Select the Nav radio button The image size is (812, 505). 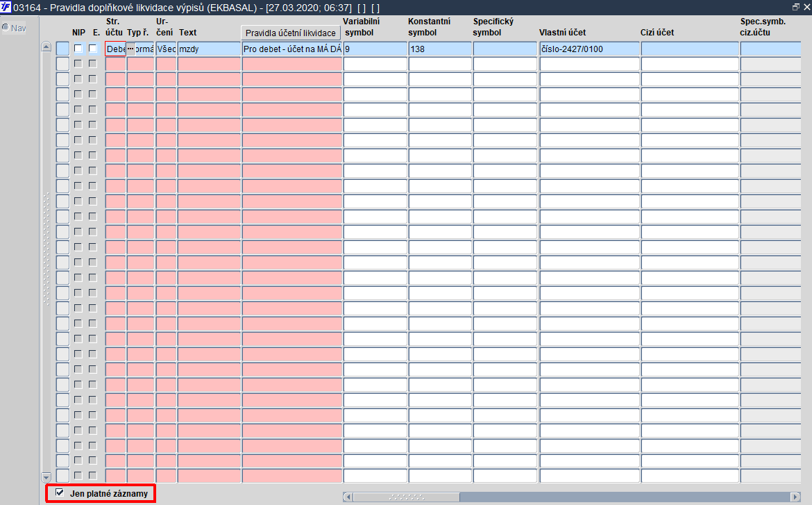[6, 28]
